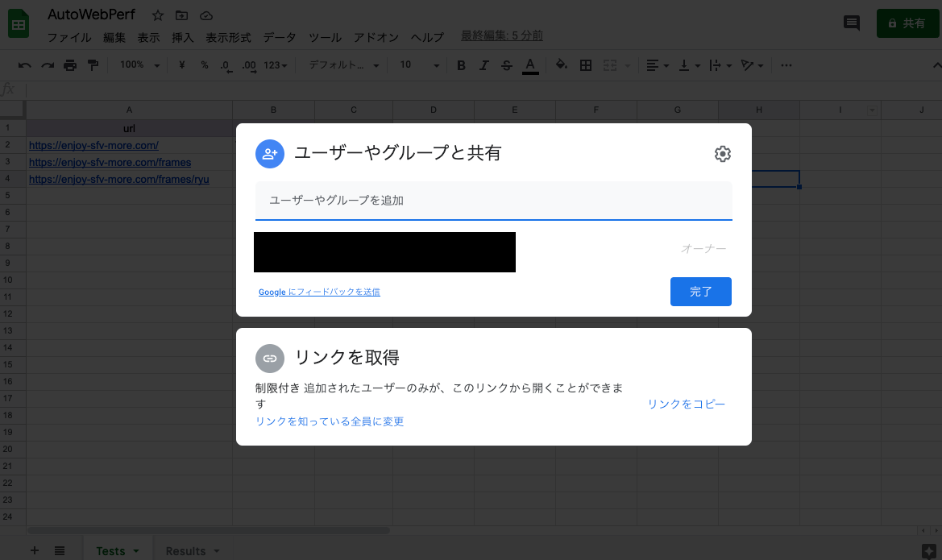Open the ヘルプ menu
This screenshot has width=942, height=560.
427,37
